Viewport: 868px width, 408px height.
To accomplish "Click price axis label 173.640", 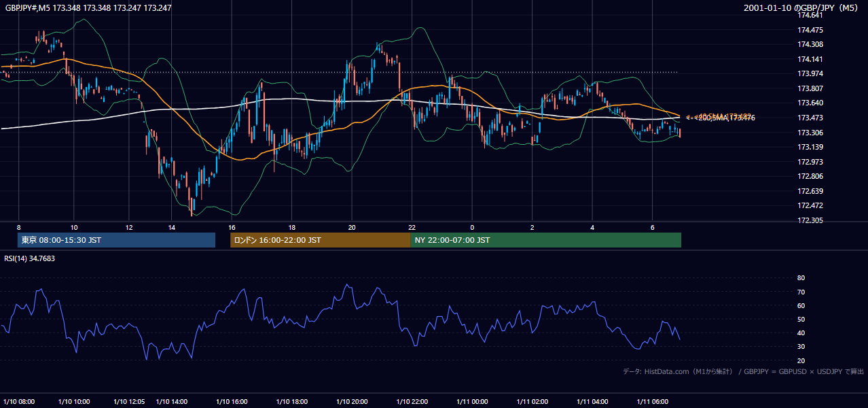I will click(810, 103).
